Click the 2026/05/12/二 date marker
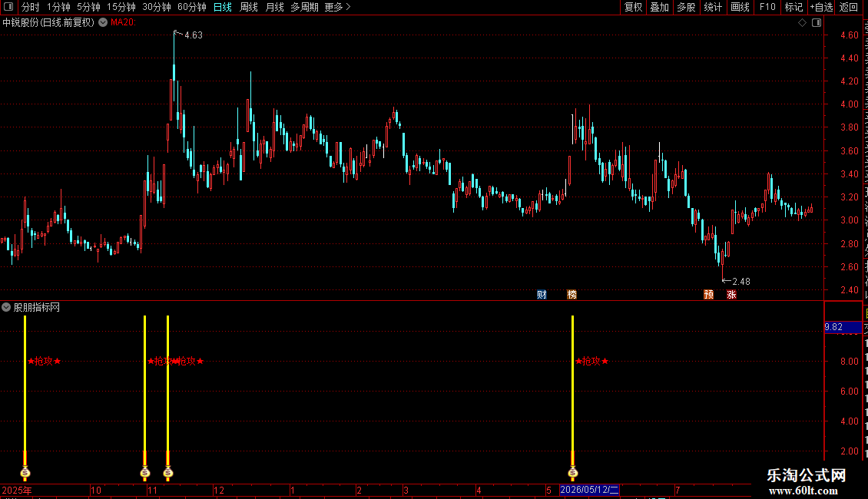868x499 pixels. [589, 490]
